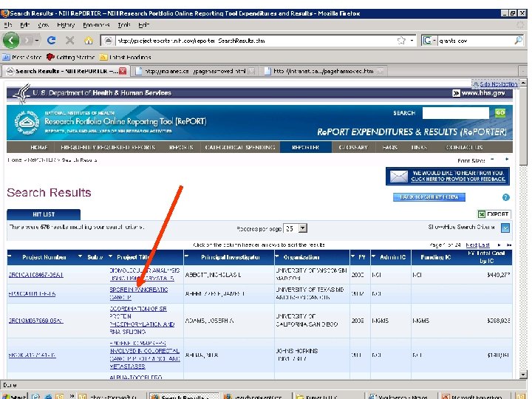The height and width of the screenshot is (399, 532).
Task: Bookmark this page with star icon
Action: 401,41
